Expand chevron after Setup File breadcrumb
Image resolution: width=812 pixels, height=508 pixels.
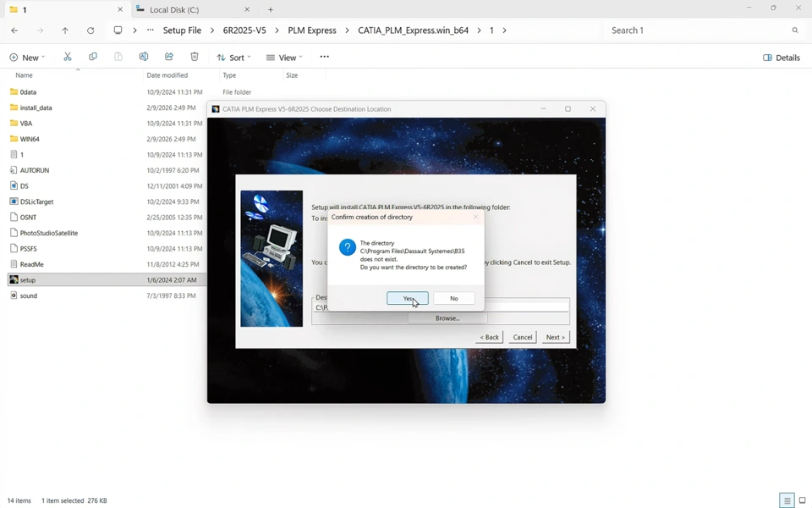coord(212,30)
